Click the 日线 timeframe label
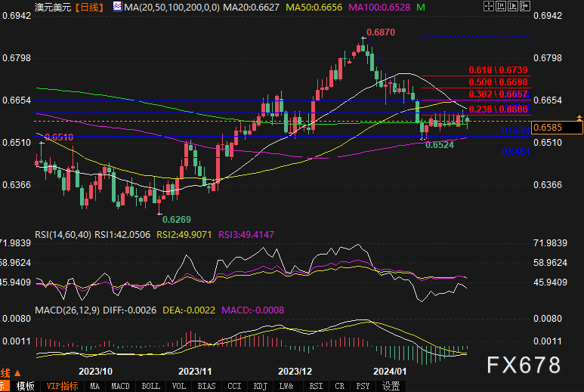The width and height of the screenshot is (584, 392). pyautogui.click(x=92, y=7)
